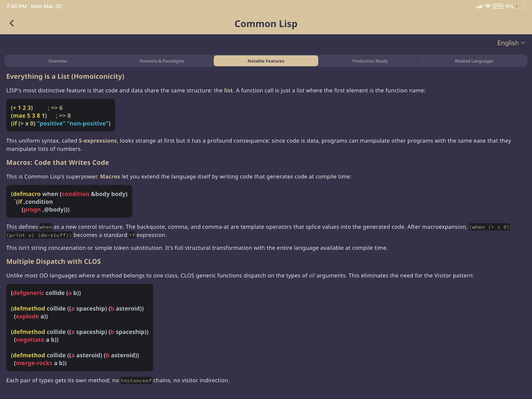Tap the inline code instanceof
Screen dimensions: 532x399
[x=136, y=380]
